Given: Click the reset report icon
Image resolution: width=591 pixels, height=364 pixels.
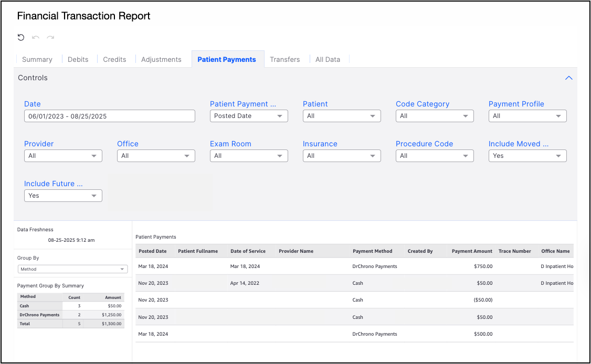Looking at the screenshot, I should tap(21, 37).
